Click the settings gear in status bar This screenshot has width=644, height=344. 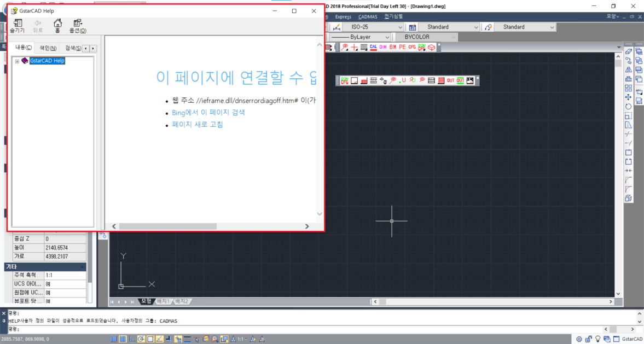[x=579, y=339]
